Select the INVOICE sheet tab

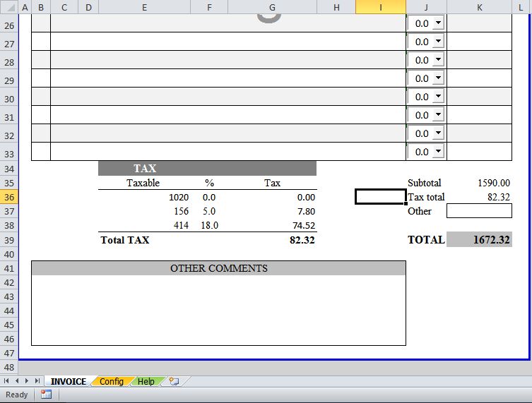68,381
